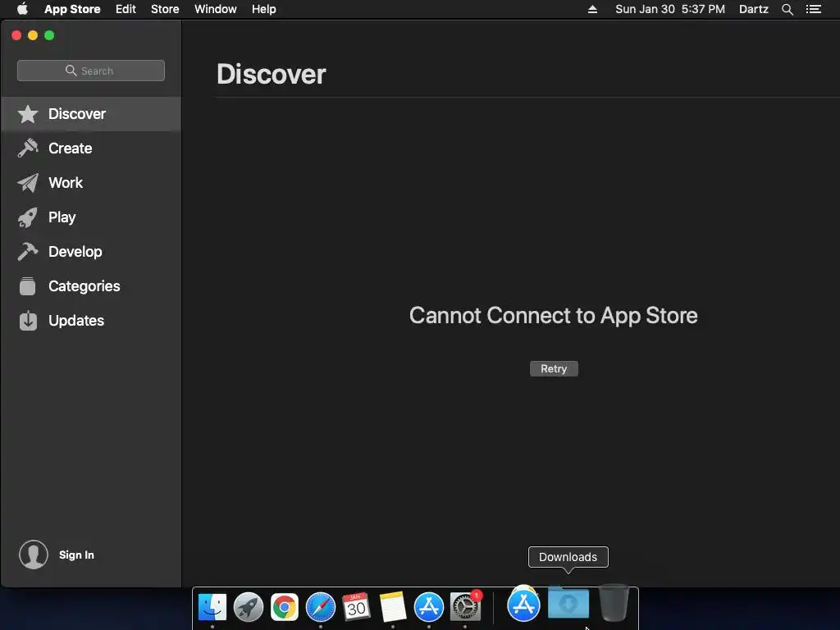Click the Create paintbrush icon

pyautogui.click(x=28, y=148)
